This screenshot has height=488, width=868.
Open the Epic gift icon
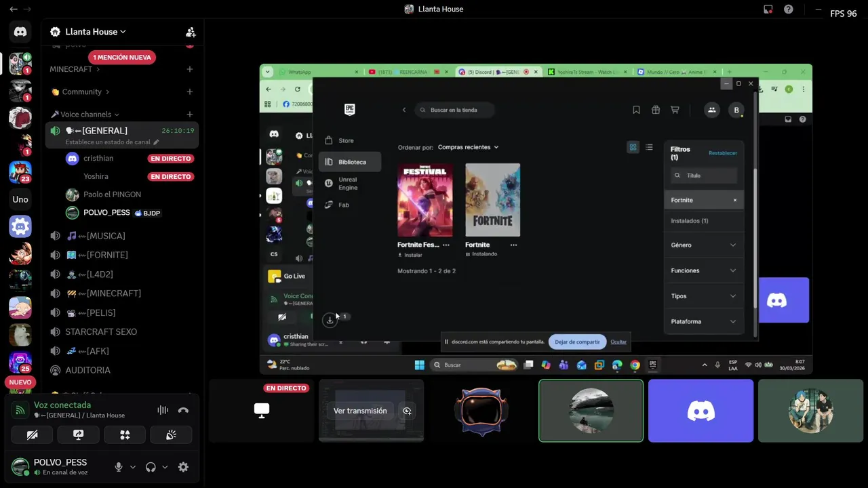click(x=656, y=110)
